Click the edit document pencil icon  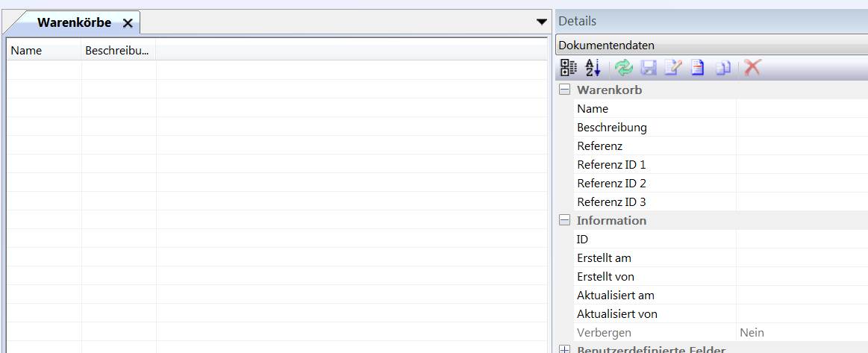(x=672, y=68)
